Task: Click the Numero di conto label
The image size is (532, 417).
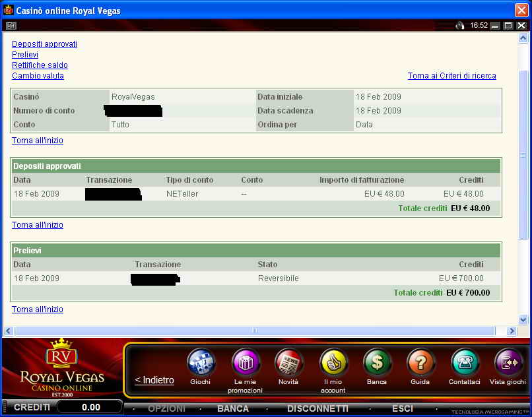Action: (x=44, y=111)
